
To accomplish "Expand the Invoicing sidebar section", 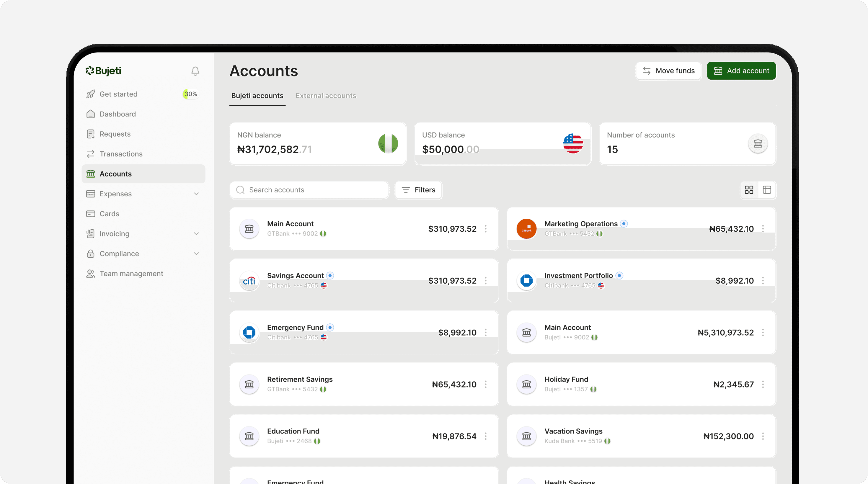I will click(196, 234).
